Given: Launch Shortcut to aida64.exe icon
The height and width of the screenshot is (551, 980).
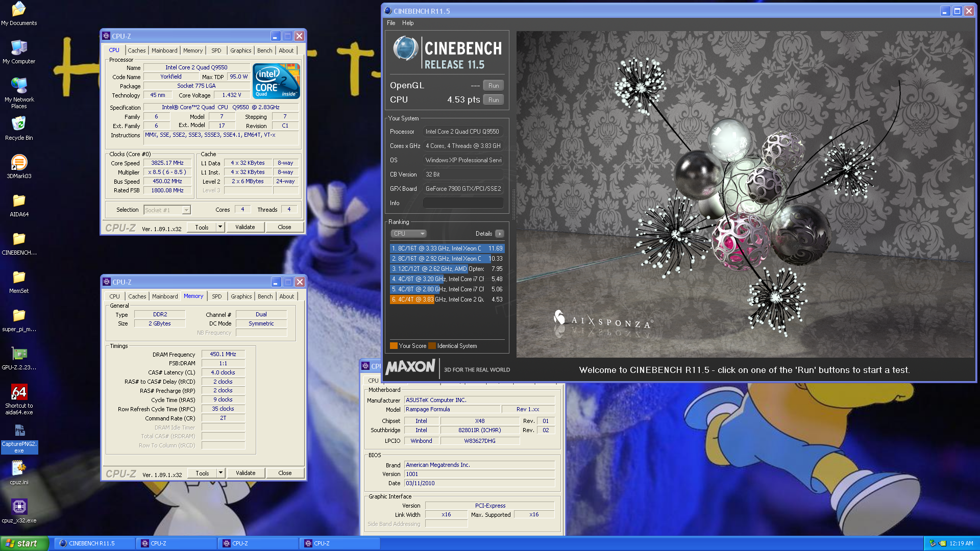Looking at the screenshot, I should coord(19,399).
